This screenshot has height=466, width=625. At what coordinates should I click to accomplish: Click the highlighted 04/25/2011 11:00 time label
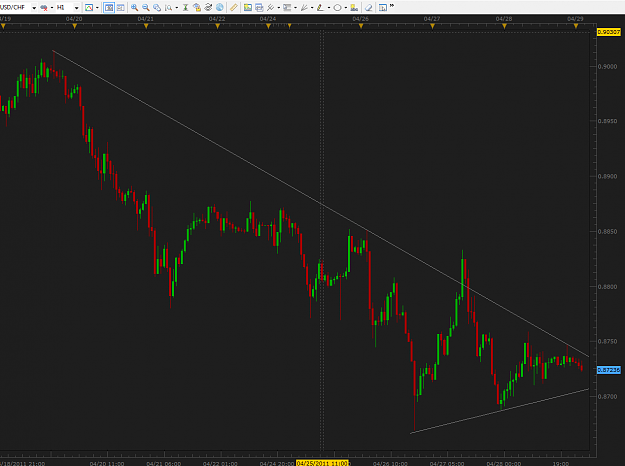coord(322,463)
